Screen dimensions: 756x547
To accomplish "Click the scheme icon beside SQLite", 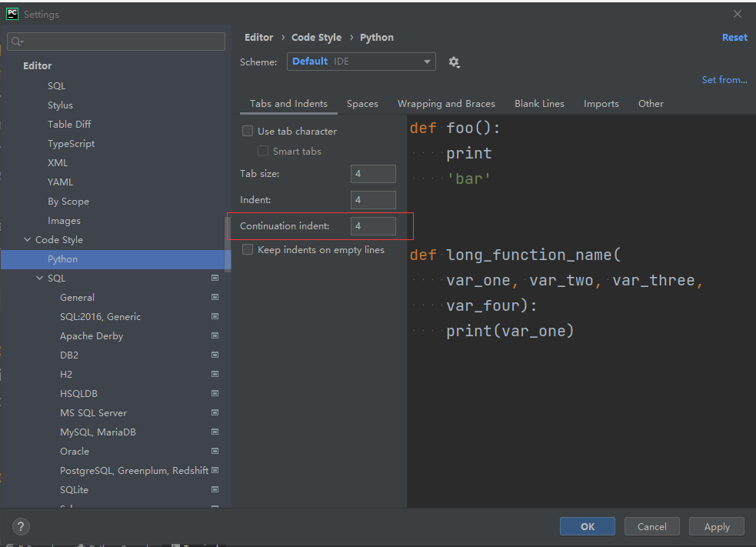I will pyautogui.click(x=215, y=489).
